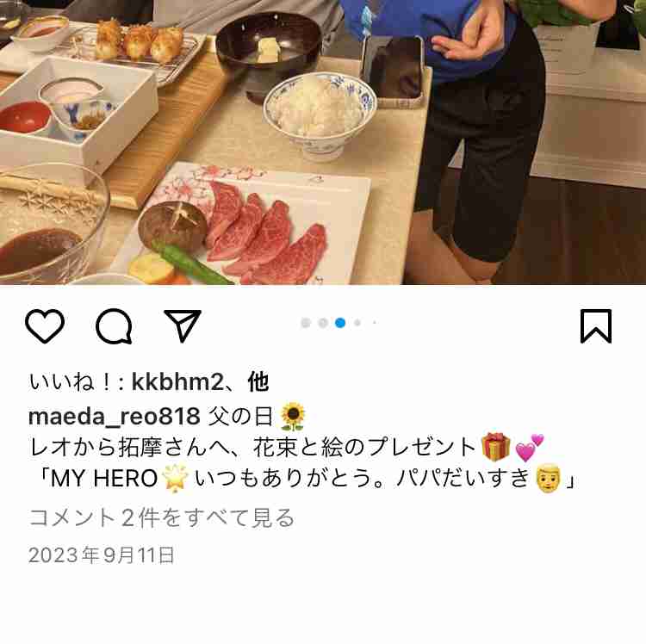The width and height of the screenshot is (646, 644).
Task: Jump to smallest last carousel dot
Action: coord(375,323)
